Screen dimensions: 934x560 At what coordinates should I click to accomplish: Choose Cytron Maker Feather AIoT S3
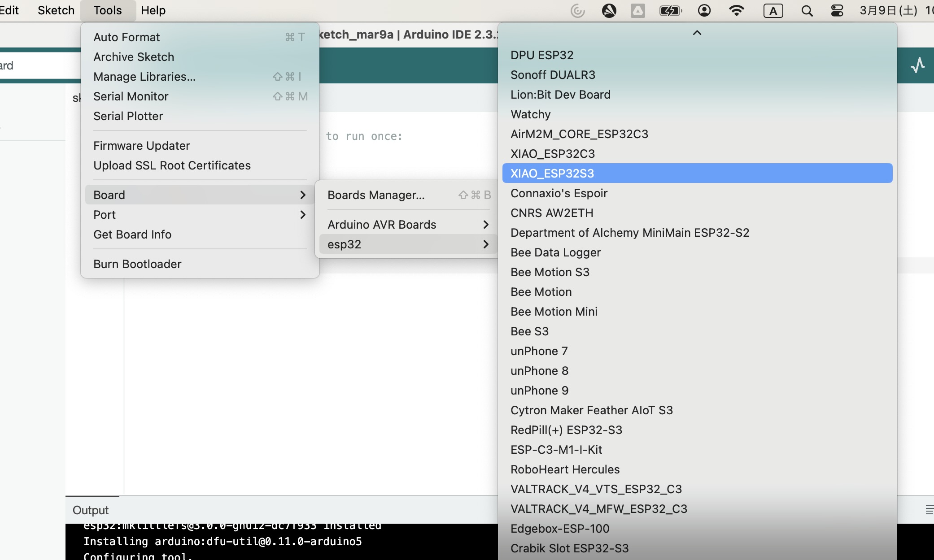697,410
